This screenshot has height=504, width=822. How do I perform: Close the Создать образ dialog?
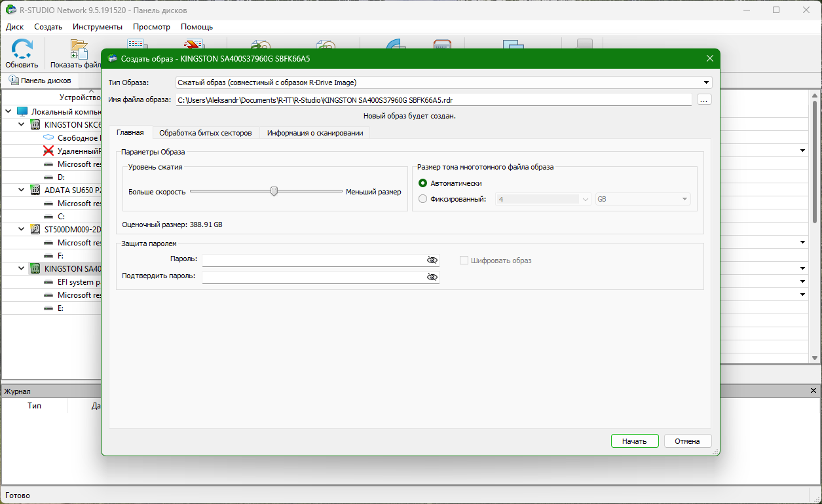click(x=709, y=58)
